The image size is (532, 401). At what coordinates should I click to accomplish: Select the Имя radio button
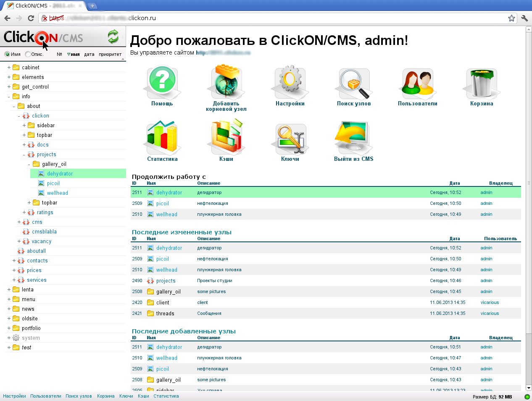[7, 54]
